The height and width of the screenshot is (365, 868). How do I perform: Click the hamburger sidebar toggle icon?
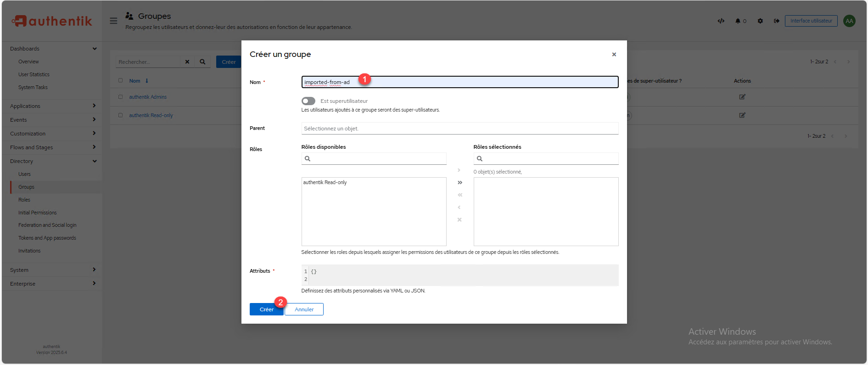pyautogui.click(x=113, y=21)
